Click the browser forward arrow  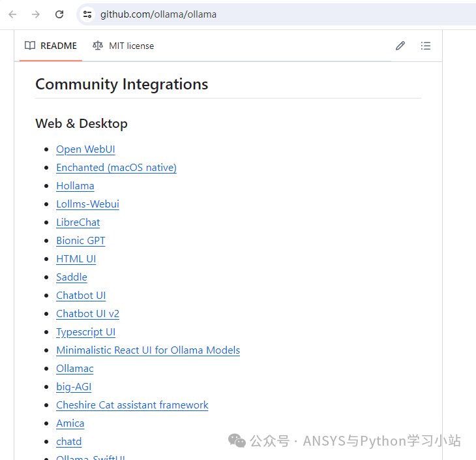[x=36, y=14]
